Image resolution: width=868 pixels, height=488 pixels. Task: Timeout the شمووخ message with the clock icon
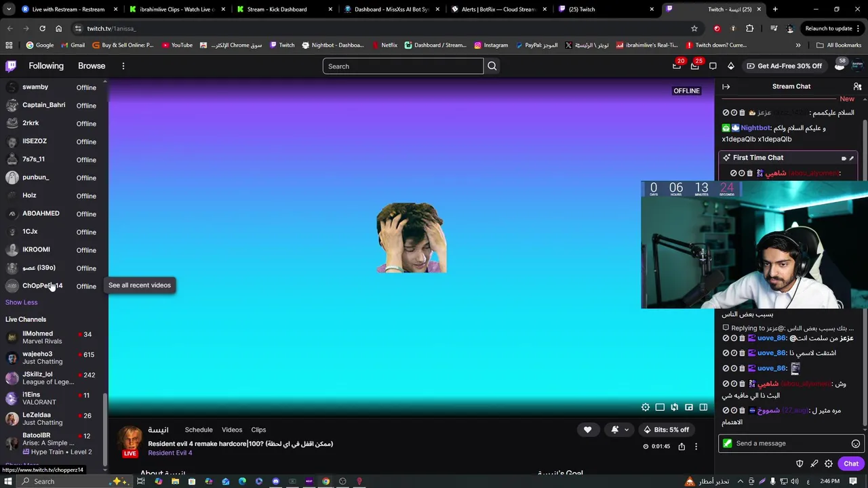click(734, 411)
